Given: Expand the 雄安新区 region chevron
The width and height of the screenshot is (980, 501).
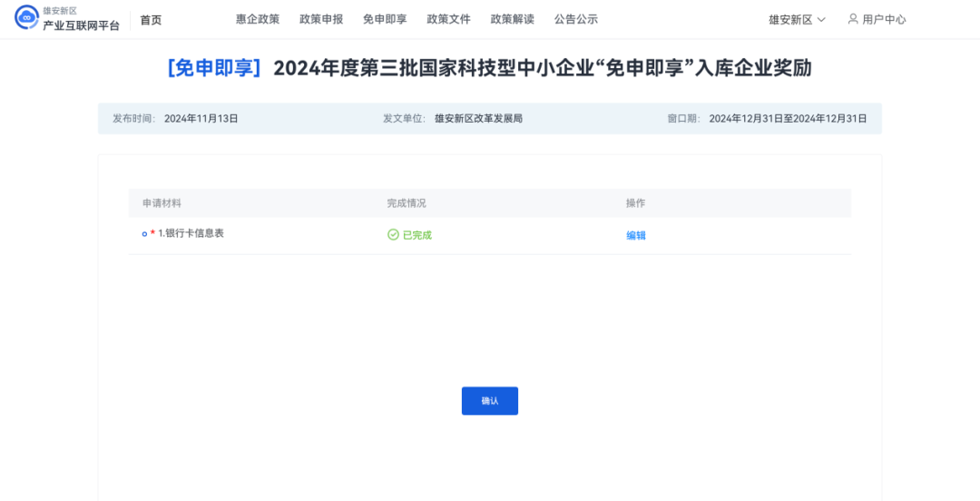Looking at the screenshot, I should (821, 19).
